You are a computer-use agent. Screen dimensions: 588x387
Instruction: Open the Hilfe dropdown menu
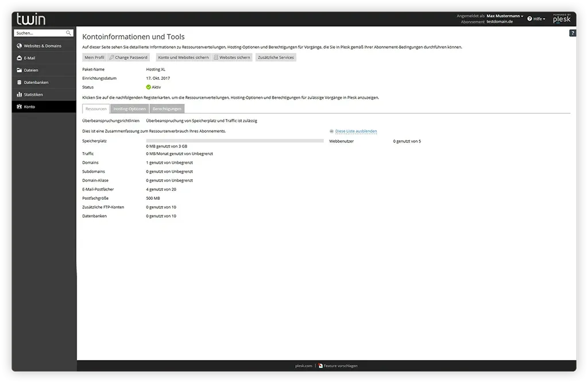click(x=537, y=19)
